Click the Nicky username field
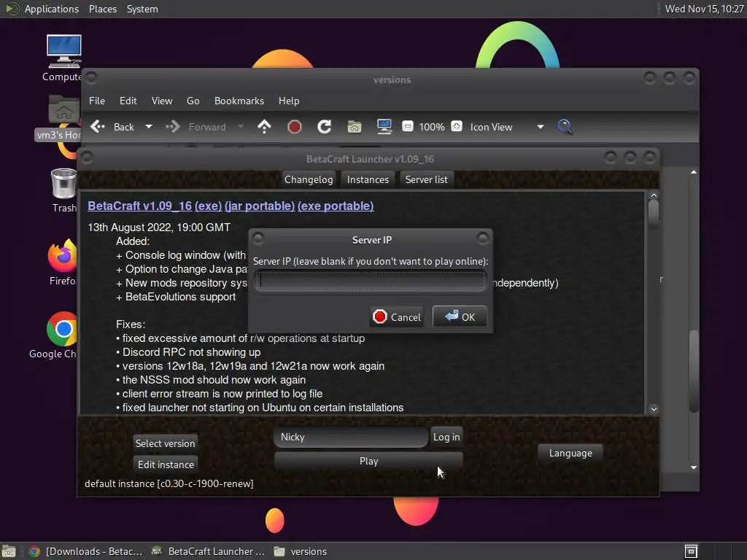Screen dimensions: 747x560 coord(351,437)
